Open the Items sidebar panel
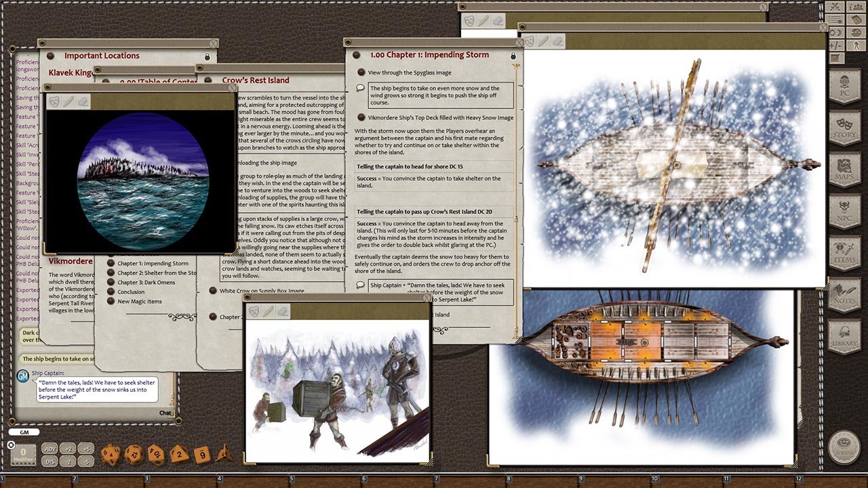The height and width of the screenshot is (488, 868). point(844,253)
